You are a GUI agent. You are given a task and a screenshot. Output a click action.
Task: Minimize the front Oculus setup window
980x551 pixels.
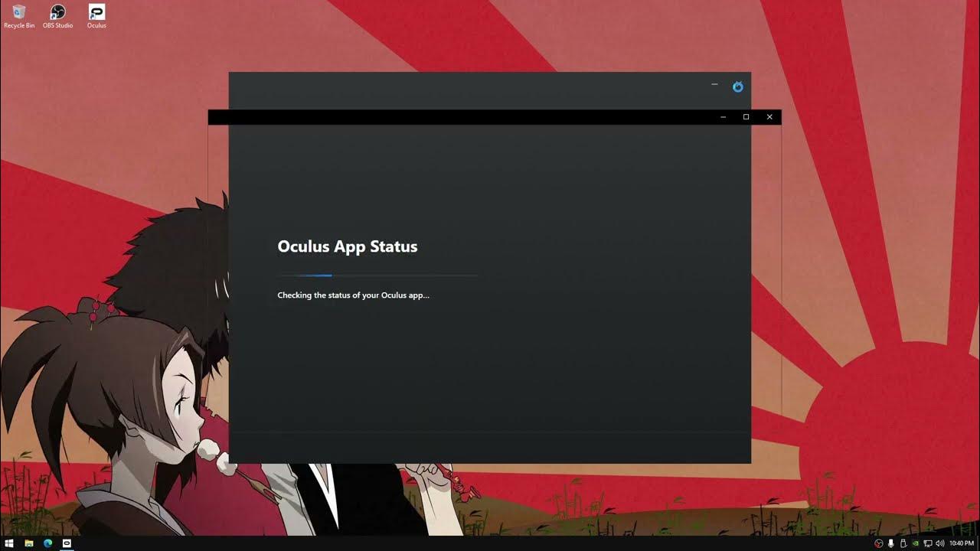pos(723,117)
